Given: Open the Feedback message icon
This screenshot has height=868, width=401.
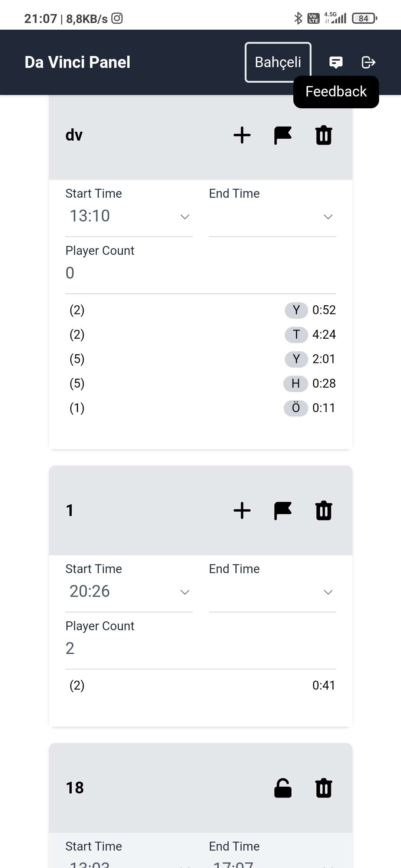Looking at the screenshot, I should [x=336, y=62].
